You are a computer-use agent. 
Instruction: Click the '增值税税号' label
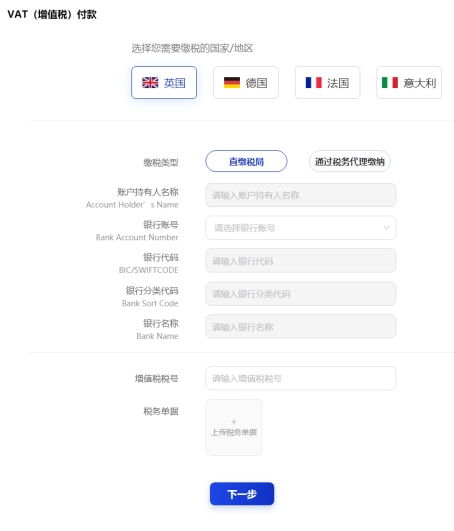(x=156, y=379)
